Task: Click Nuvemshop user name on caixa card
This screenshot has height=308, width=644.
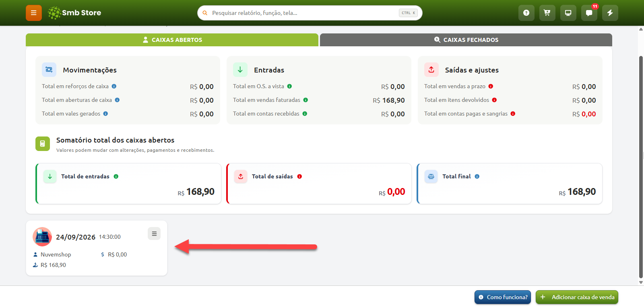Action: 56,254
